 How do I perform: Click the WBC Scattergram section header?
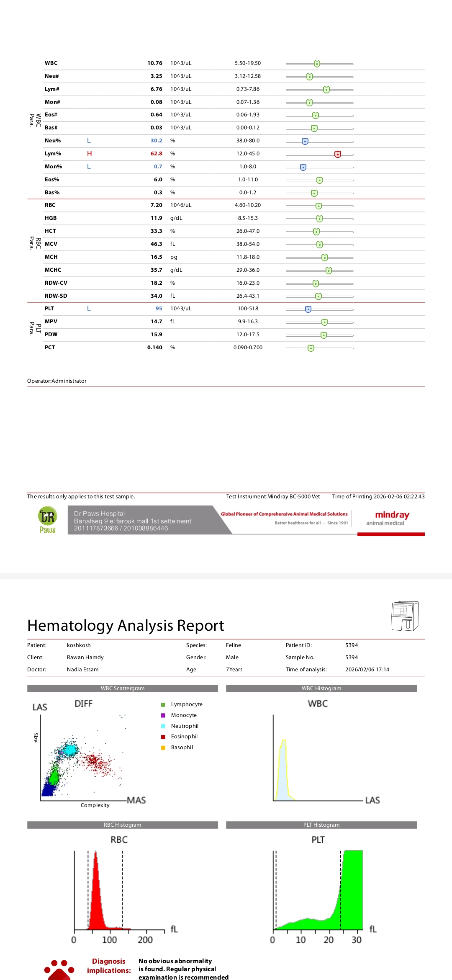122,689
